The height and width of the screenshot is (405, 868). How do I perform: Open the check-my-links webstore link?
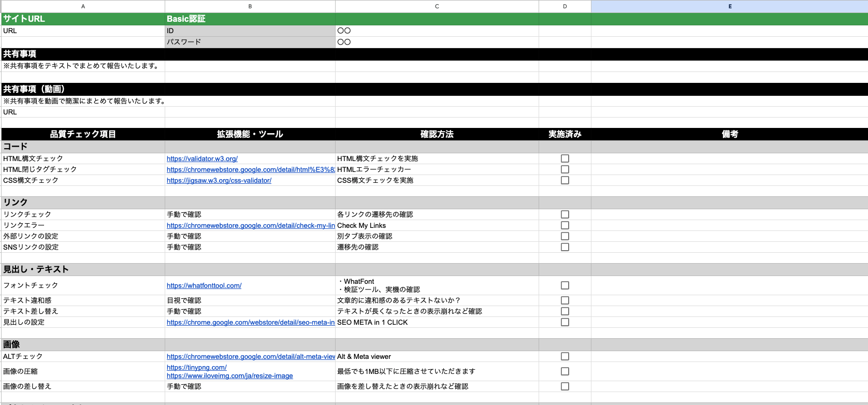coord(251,225)
